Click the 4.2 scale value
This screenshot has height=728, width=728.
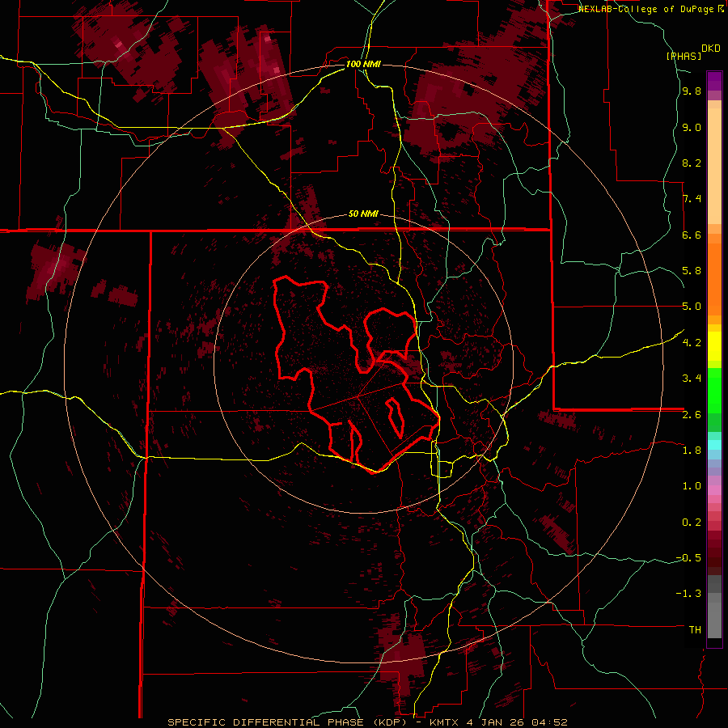pos(692,342)
